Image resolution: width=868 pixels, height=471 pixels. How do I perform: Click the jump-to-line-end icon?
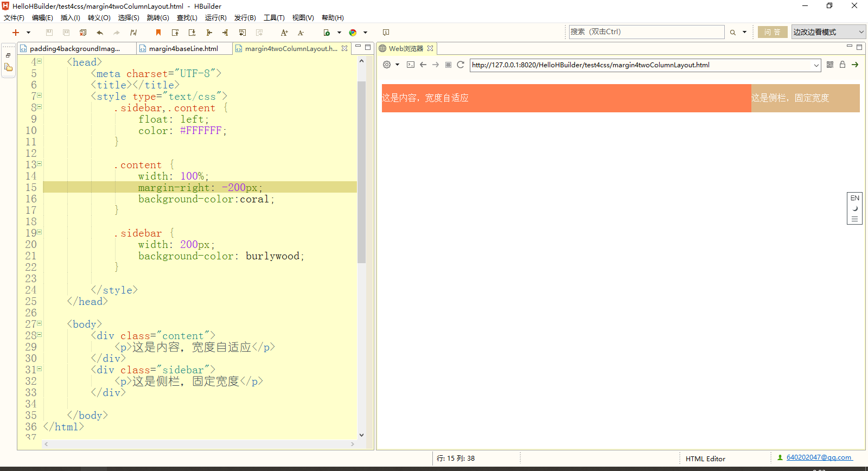click(226, 33)
